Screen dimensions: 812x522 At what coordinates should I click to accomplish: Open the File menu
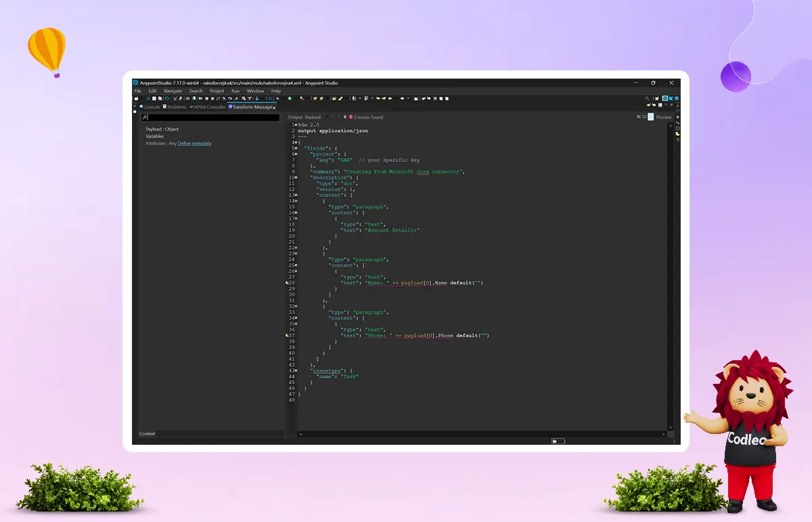pos(137,91)
